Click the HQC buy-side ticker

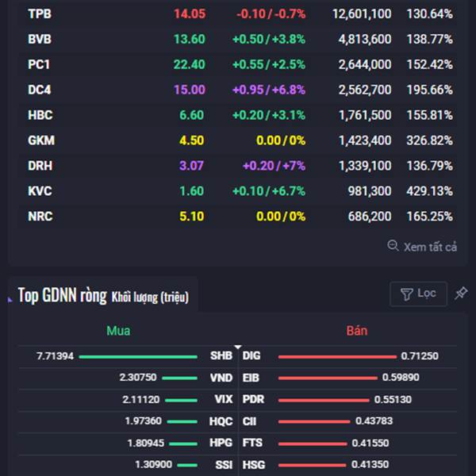pyautogui.click(x=221, y=421)
